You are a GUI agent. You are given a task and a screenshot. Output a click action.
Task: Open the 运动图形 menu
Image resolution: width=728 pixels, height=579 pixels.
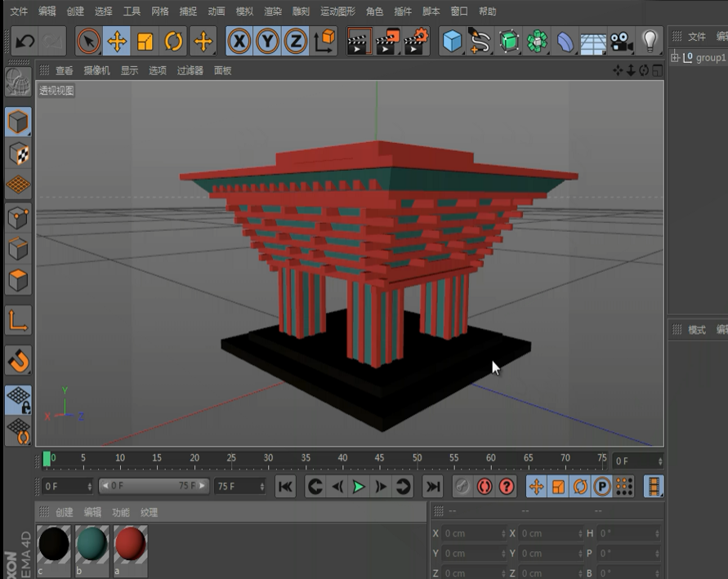pos(337,11)
